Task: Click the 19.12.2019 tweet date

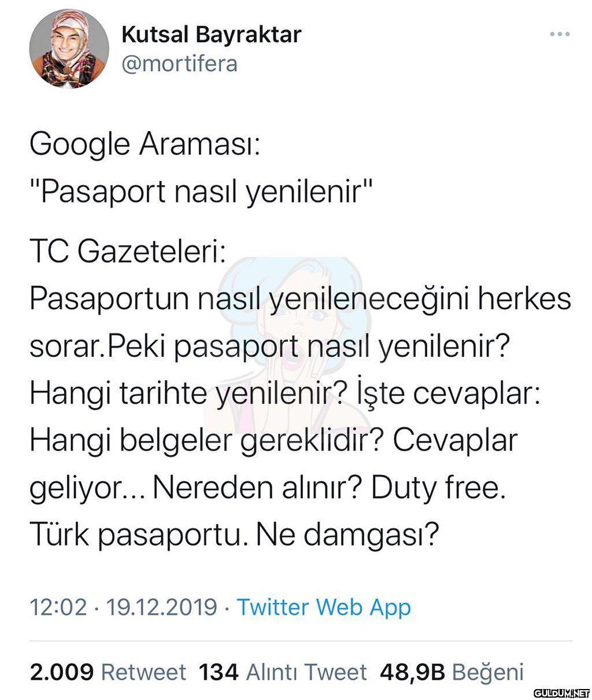Action: pos(161,607)
